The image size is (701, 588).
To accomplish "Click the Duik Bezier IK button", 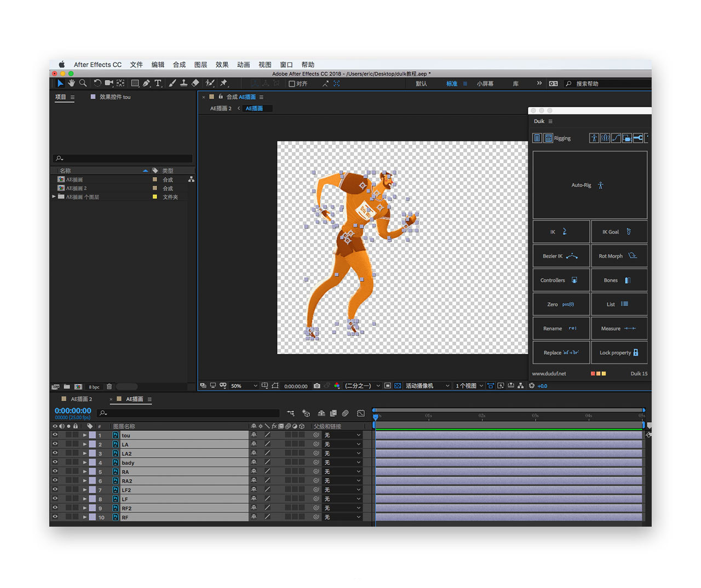I will pos(561,256).
